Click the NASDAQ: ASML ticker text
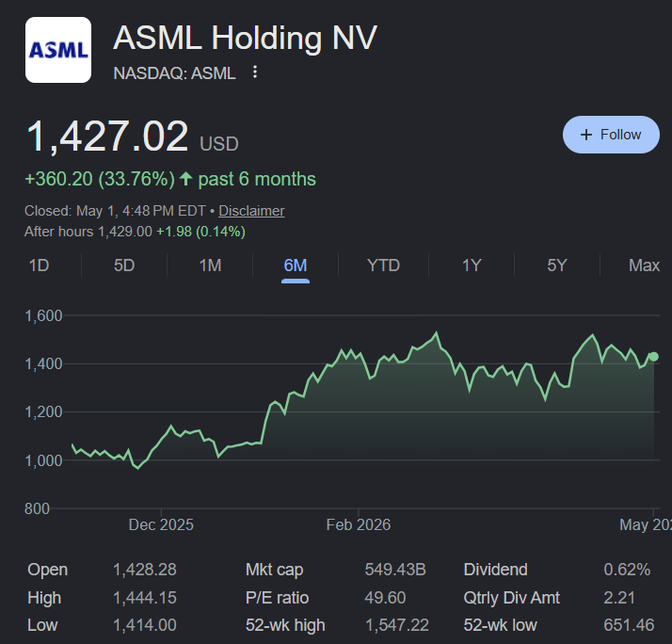 174,73
